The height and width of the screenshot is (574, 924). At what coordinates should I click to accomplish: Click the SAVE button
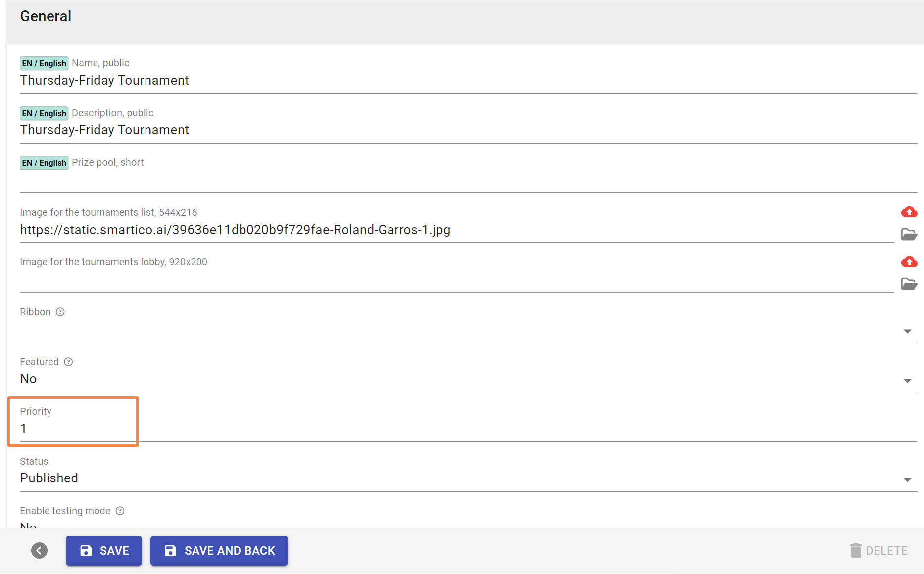pyautogui.click(x=104, y=551)
